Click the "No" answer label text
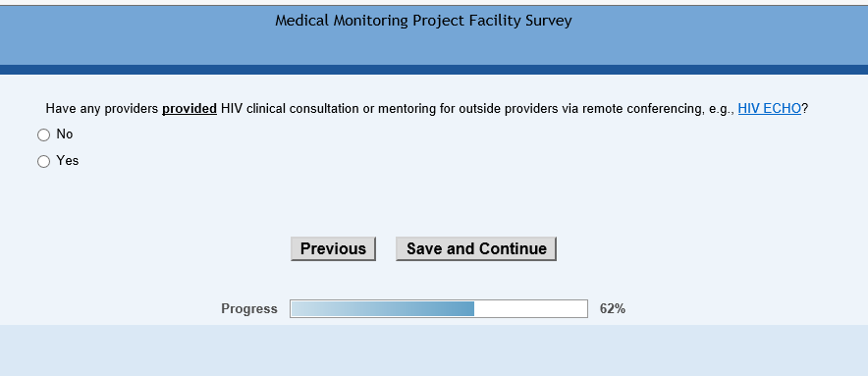This screenshot has width=868, height=376. pos(64,134)
